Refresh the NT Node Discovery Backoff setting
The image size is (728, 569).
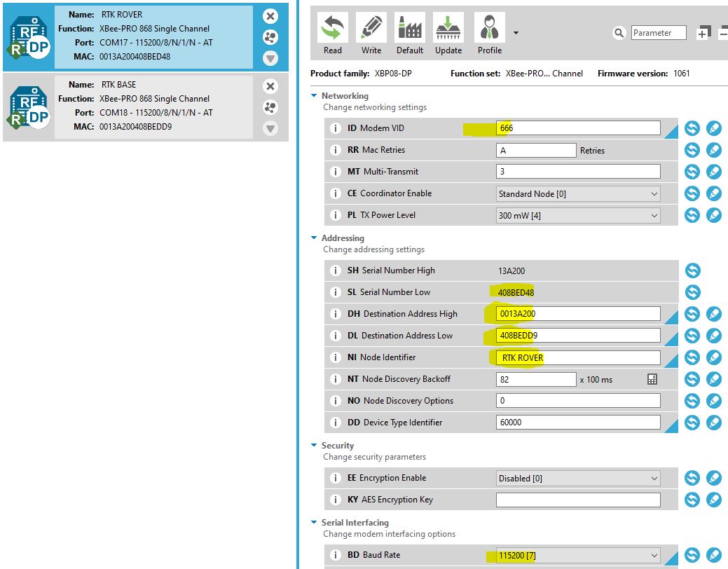click(x=692, y=379)
